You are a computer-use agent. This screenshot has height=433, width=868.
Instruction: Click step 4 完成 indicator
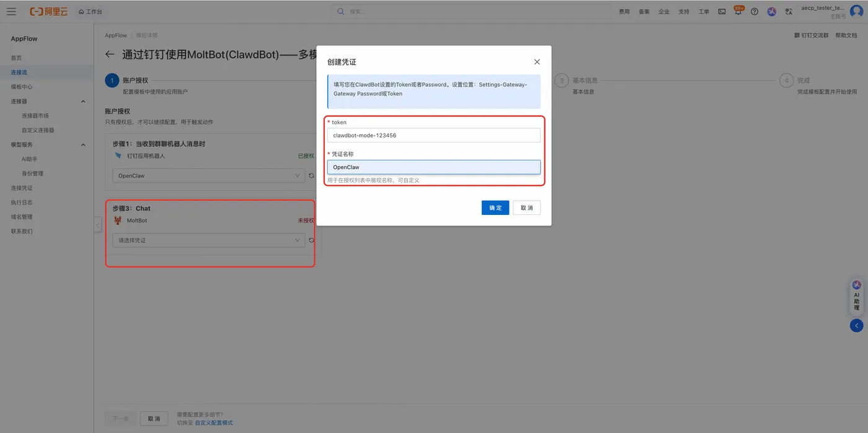pyautogui.click(x=786, y=81)
